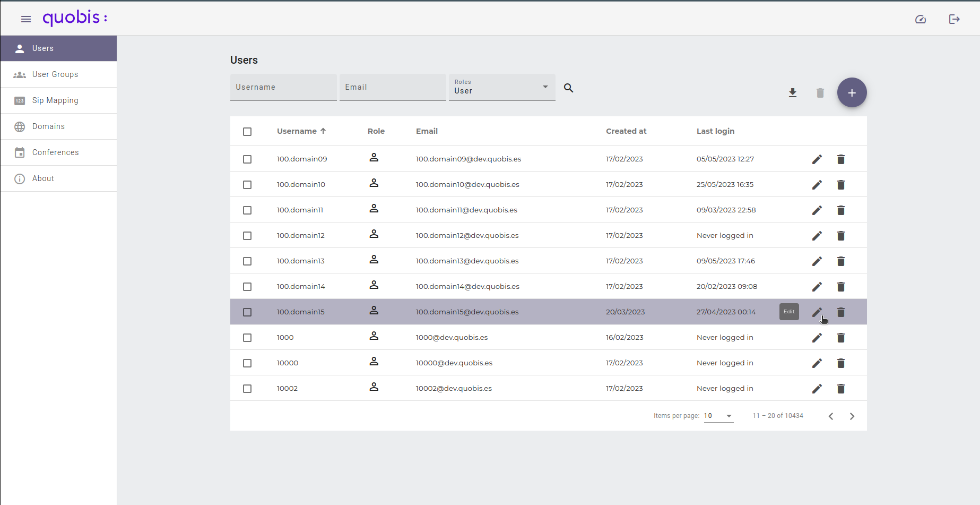Delete user 10002
This screenshot has width=980, height=505.
(841, 389)
